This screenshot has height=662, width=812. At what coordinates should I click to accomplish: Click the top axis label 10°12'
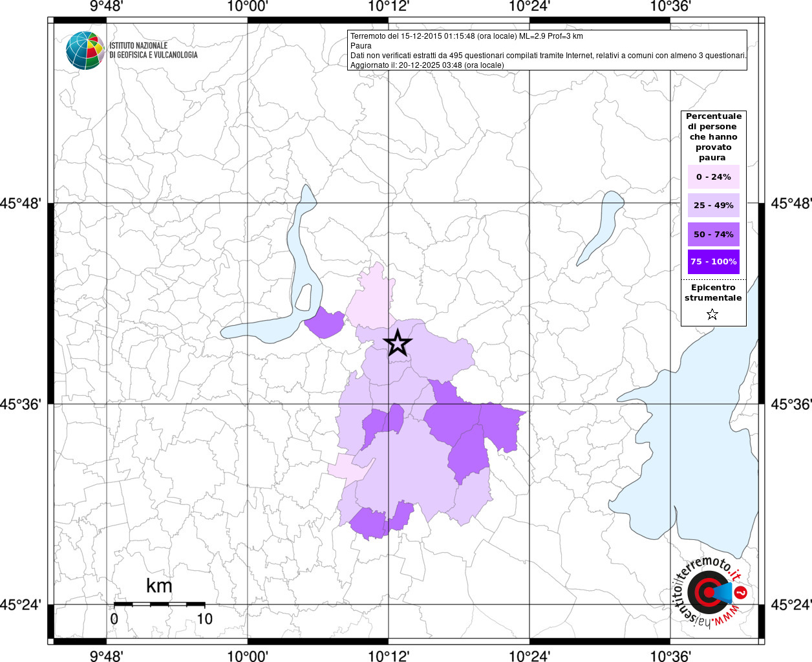(389, 6)
